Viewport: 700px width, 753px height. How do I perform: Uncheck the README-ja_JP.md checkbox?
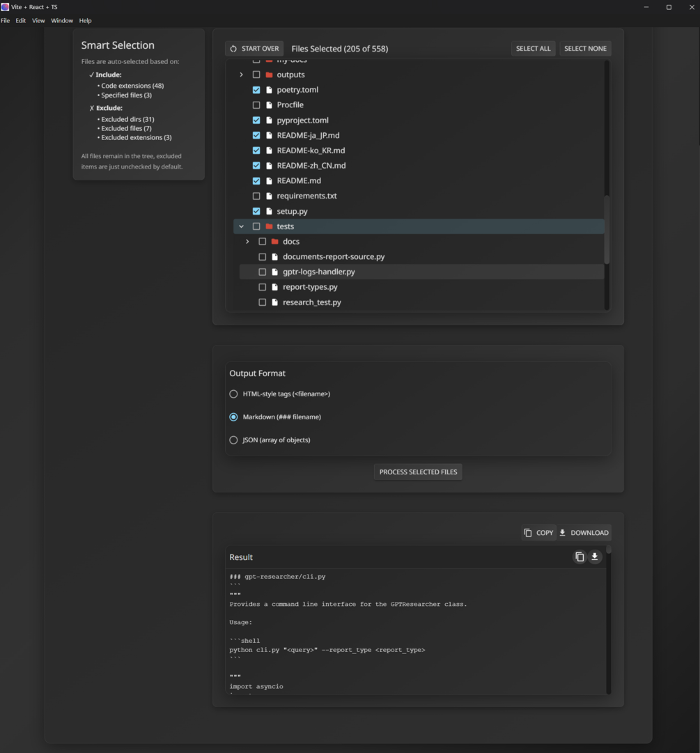(x=256, y=135)
